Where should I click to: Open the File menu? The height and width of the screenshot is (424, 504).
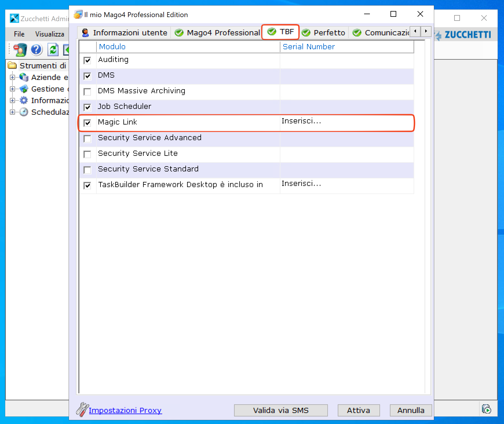(x=19, y=34)
